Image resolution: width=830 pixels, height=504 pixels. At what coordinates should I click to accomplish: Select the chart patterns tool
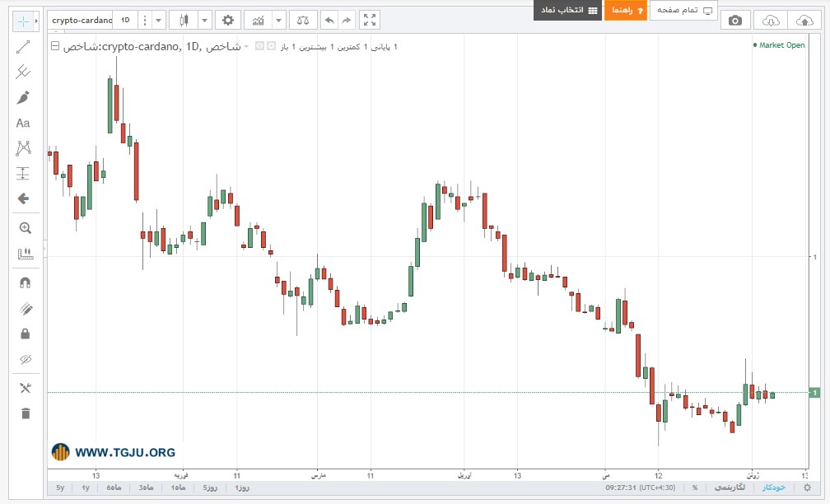[23, 148]
